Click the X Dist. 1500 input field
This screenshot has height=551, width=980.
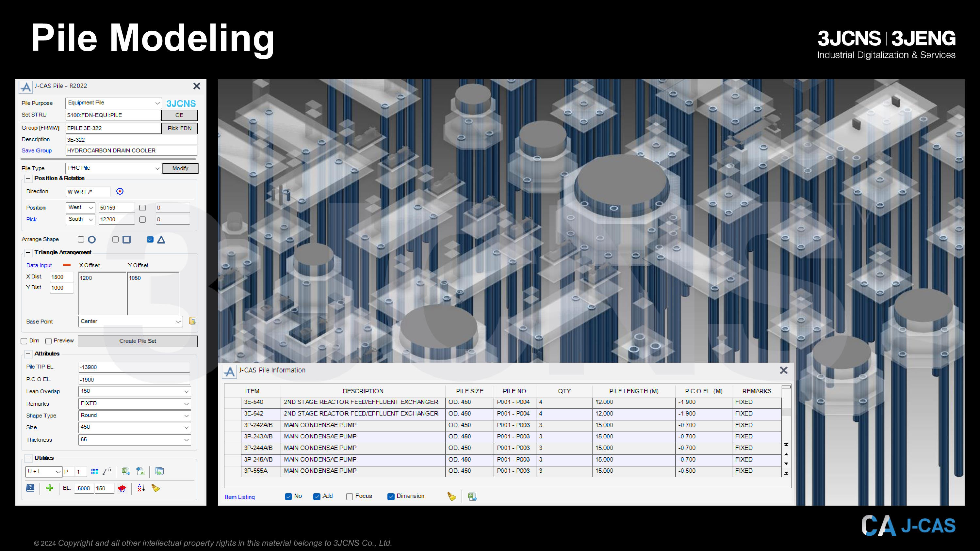[x=62, y=277]
